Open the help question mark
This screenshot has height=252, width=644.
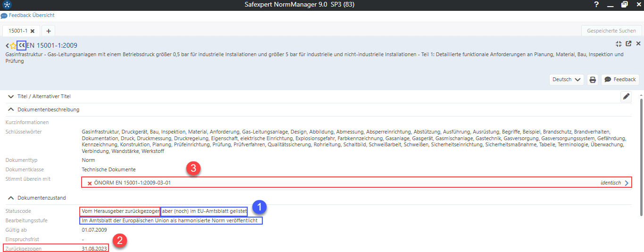pyautogui.click(x=596, y=5)
